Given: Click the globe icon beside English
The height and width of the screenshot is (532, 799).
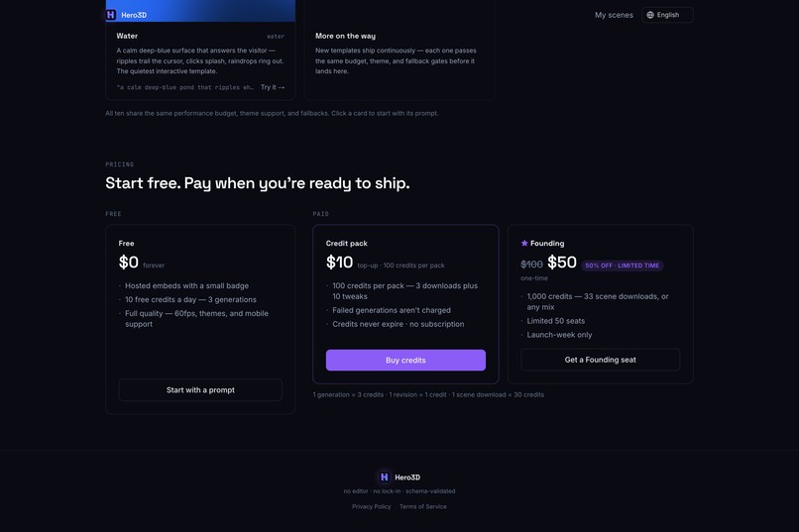Looking at the screenshot, I should (x=650, y=15).
